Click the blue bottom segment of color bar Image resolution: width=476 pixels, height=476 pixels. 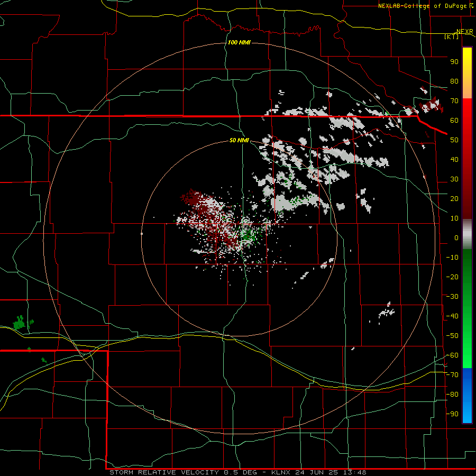click(467, 395)
